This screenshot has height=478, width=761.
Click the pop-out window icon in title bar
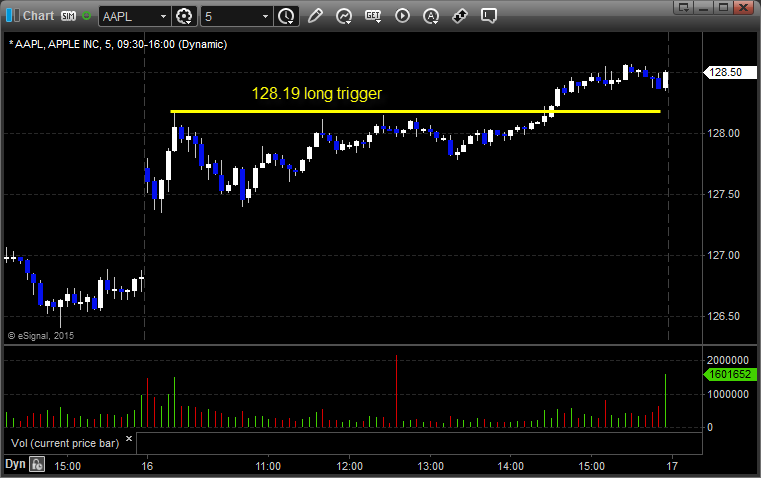(684, 7)
